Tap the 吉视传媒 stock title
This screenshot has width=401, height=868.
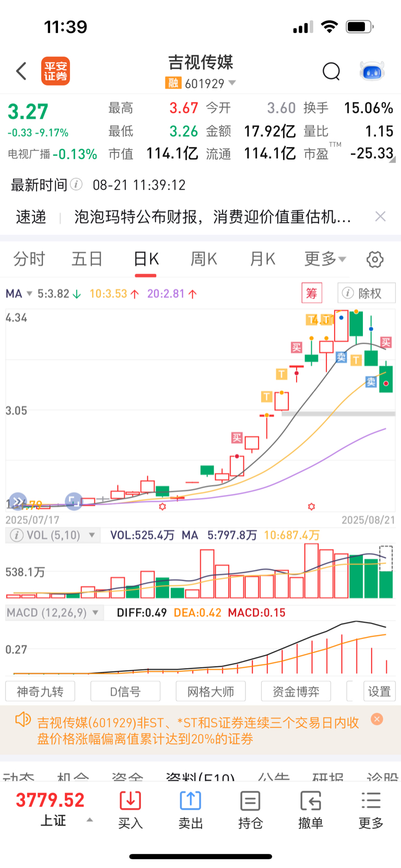pyautogui.click(x=200, y=62)
